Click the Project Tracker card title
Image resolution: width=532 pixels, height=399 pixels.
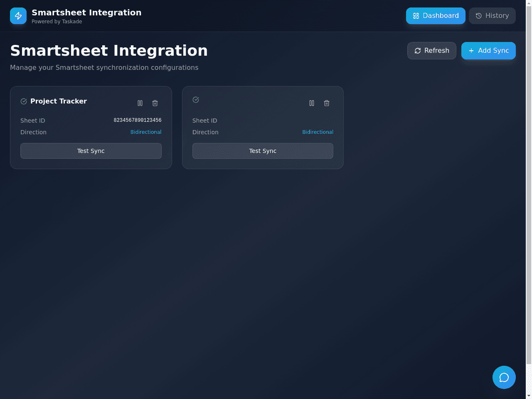[59, 101]
